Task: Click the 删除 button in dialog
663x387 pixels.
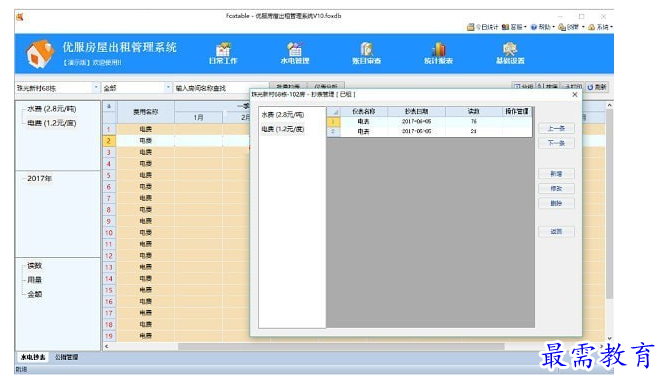Action: click(x=556, y=203)
